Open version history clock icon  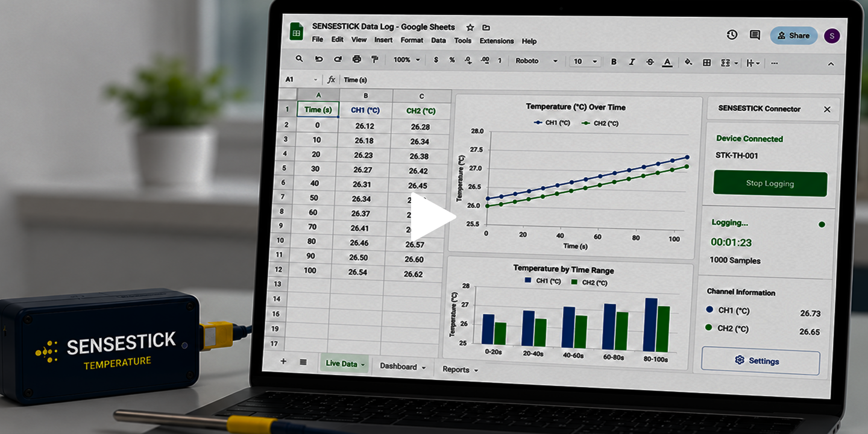[x=732, y=35]
